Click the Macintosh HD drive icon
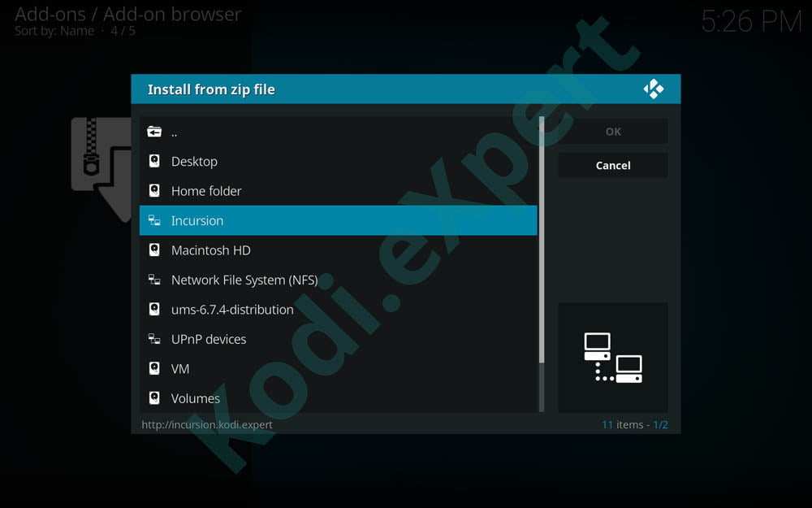The width and height of the screenshot is (812, 508). tap(154, 250)
